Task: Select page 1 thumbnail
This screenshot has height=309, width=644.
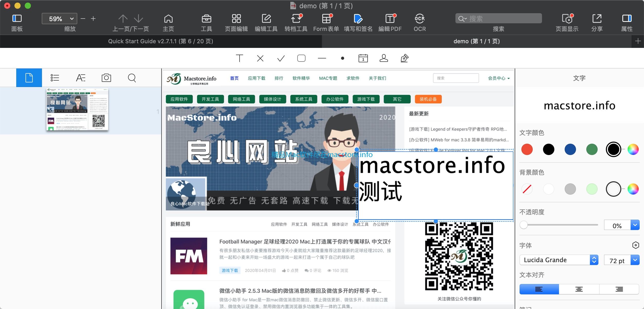Action: pos(77,109)
